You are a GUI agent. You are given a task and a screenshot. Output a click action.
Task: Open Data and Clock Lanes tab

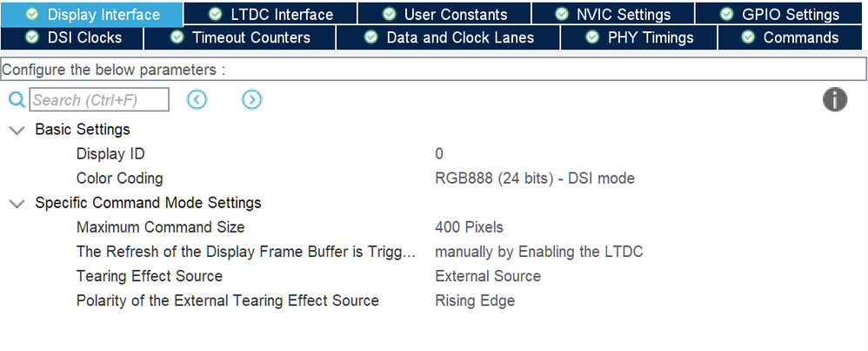click(449, 37)
